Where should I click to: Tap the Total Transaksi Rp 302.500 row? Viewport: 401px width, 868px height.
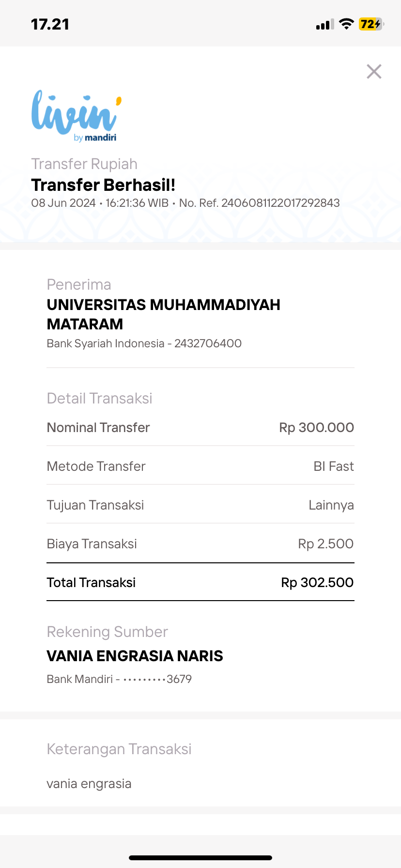click(200, 583)
